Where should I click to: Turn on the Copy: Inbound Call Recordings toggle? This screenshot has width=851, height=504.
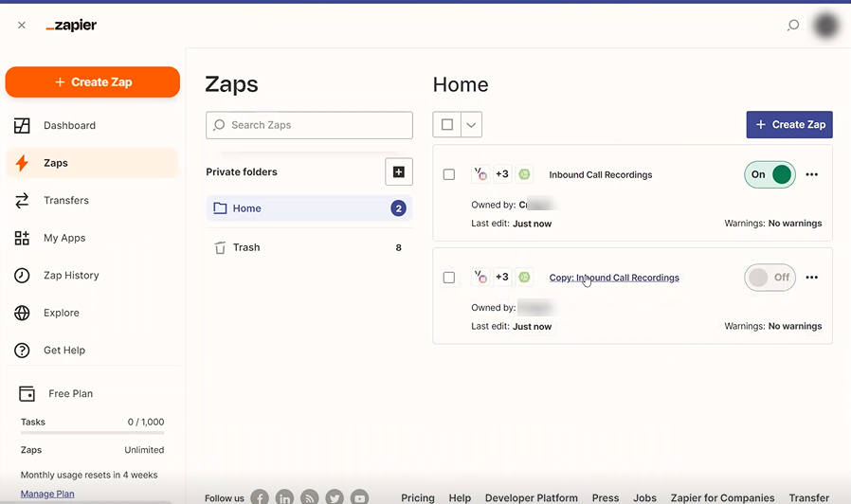770,278
